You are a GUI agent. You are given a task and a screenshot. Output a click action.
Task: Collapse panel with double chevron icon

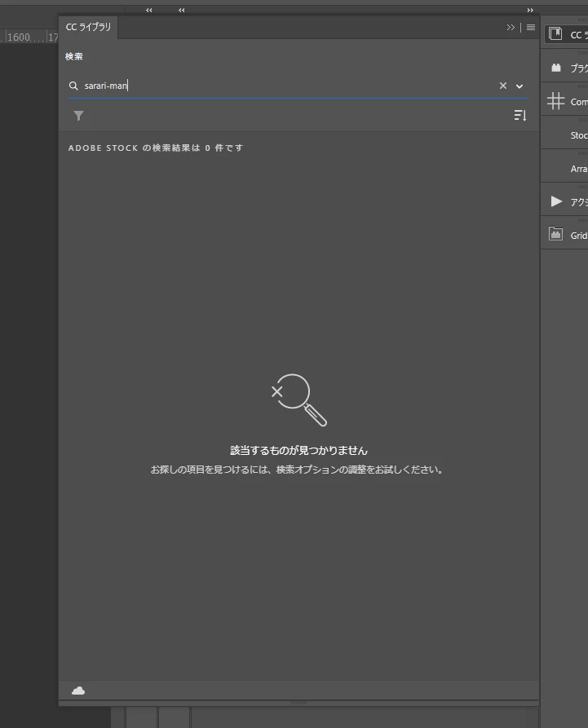[511, 28]
